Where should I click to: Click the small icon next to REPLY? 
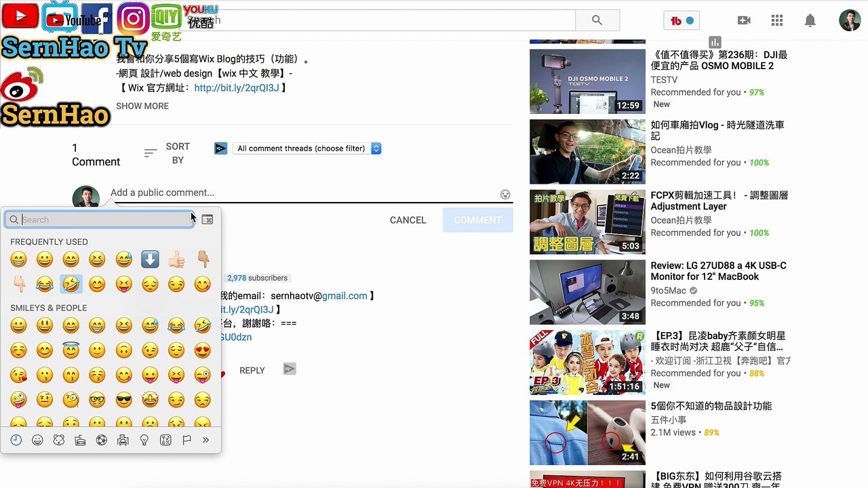(x=290, y=369)
